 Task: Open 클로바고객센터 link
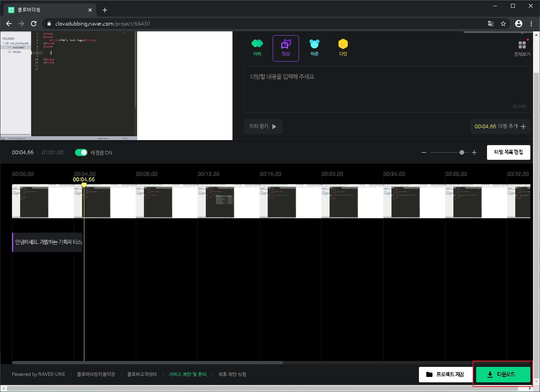click(142, 374)
